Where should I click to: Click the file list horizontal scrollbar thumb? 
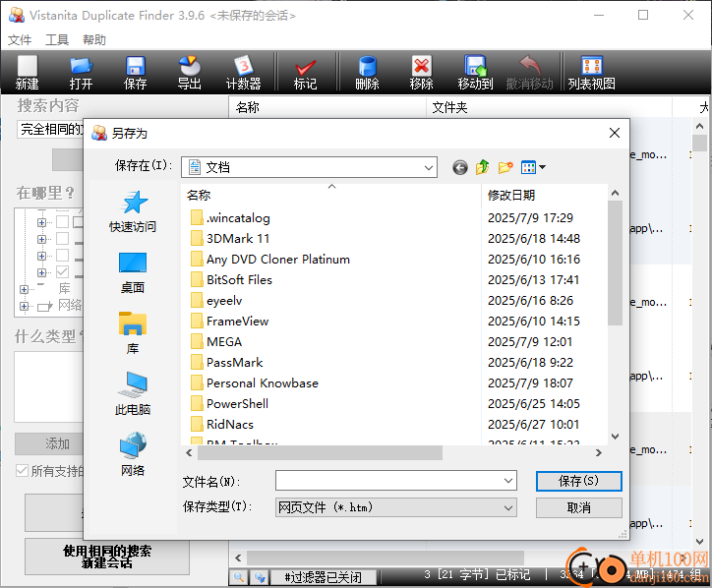coord(321,452)
